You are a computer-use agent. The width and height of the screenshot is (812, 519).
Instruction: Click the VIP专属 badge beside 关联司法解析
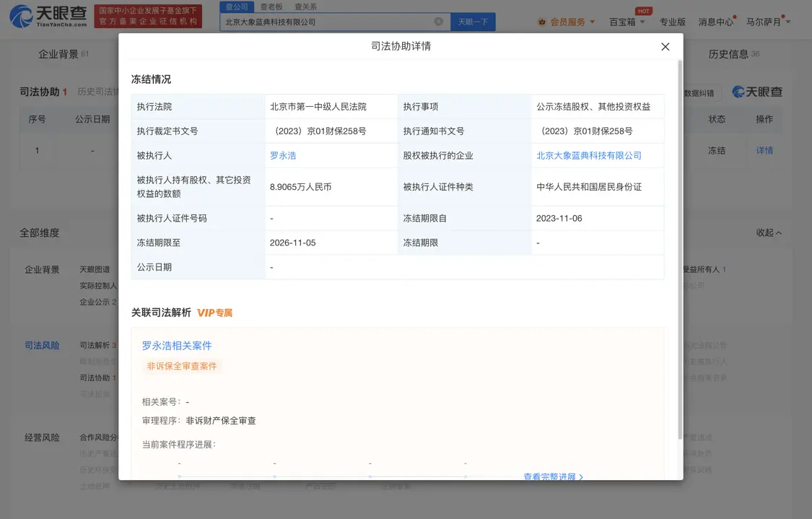215,313
